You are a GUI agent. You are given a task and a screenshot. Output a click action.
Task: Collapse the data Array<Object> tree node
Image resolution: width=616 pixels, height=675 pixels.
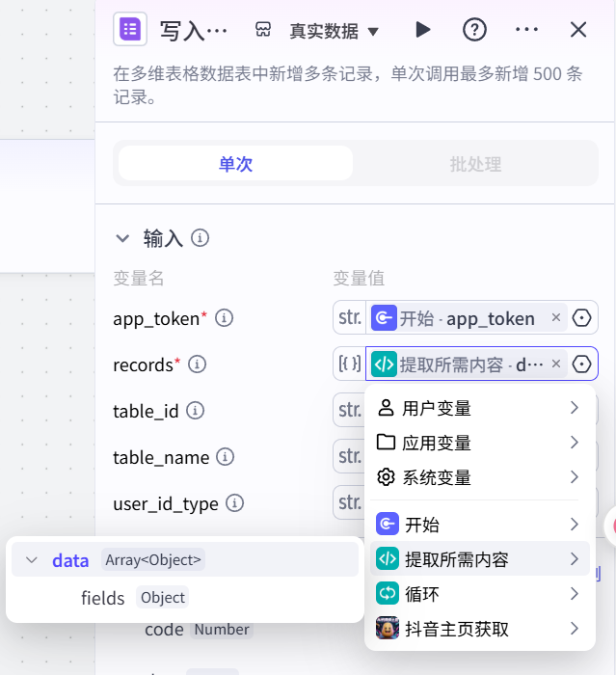click(x=32, y=560)
